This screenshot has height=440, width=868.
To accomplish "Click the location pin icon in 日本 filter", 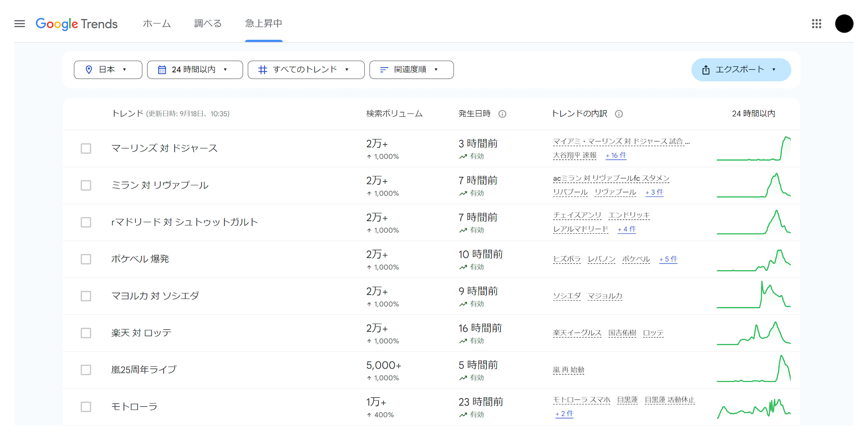I will point(89,70).
